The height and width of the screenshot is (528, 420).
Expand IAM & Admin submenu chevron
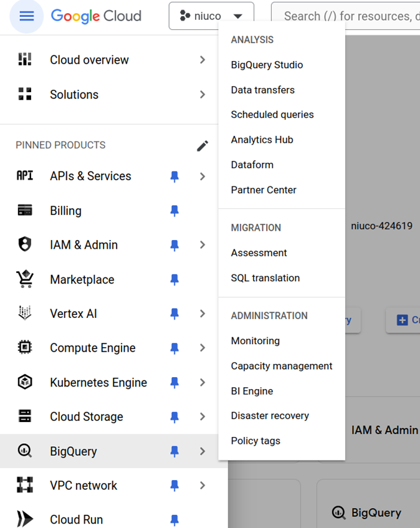[203, 245]
